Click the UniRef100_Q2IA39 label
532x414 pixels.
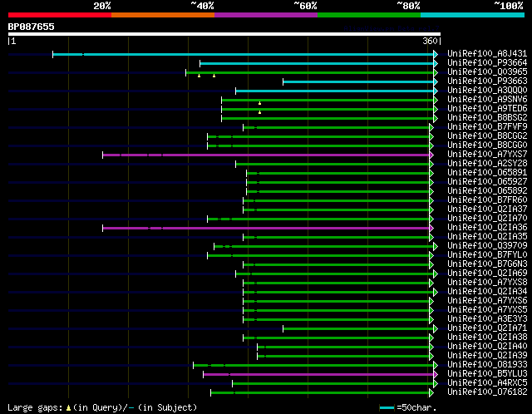[487, 356]
